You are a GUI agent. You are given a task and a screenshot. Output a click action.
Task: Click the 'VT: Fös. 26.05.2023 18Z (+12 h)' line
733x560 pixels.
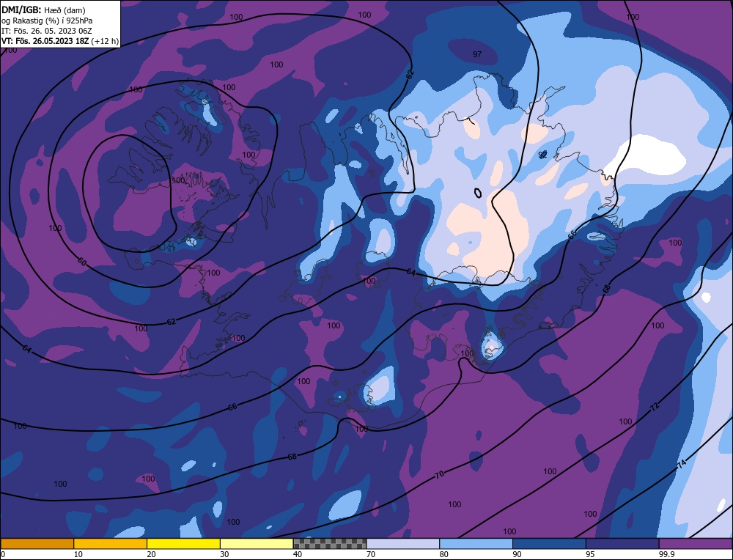coord(60,41)
